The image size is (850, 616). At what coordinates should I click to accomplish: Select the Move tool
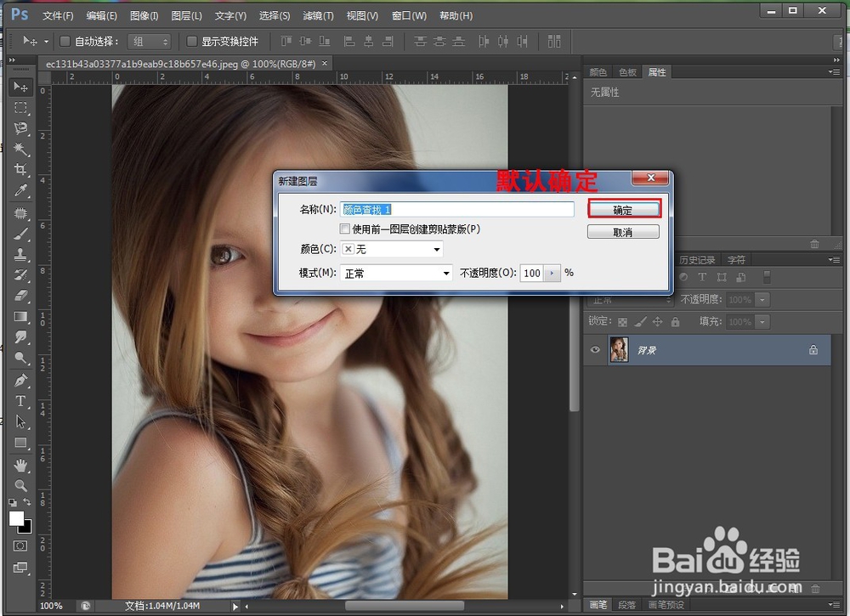(x=20, y=87)
